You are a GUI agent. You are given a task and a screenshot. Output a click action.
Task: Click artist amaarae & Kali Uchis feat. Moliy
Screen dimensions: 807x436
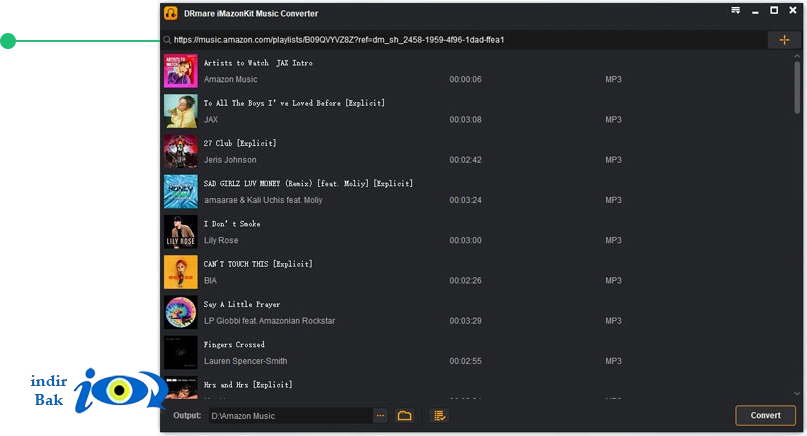263,200
